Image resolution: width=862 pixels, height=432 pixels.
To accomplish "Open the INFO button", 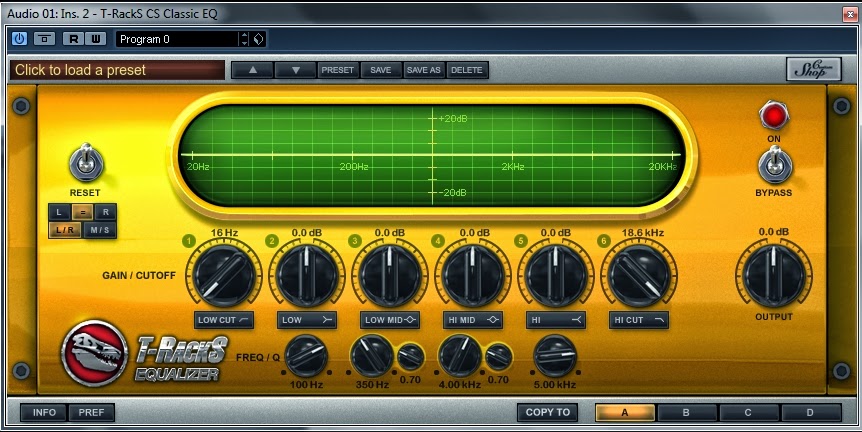I will pos(44,412).
